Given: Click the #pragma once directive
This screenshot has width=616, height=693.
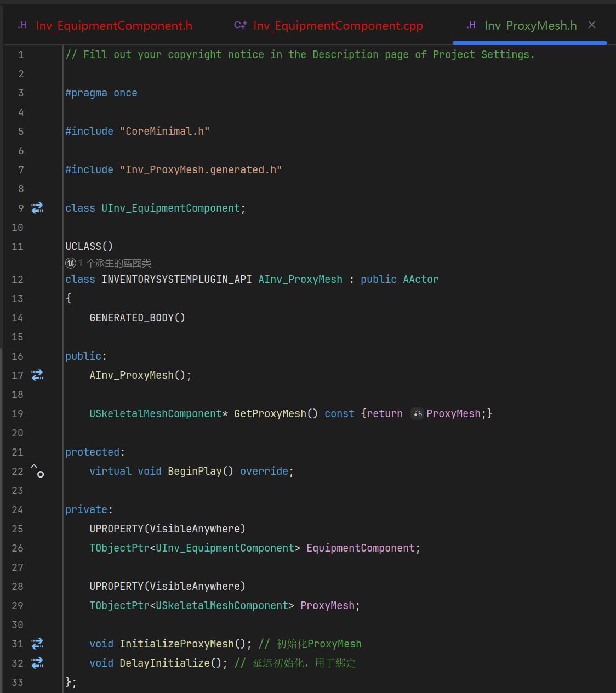Looking at the screenshot, I should point(101,93).
